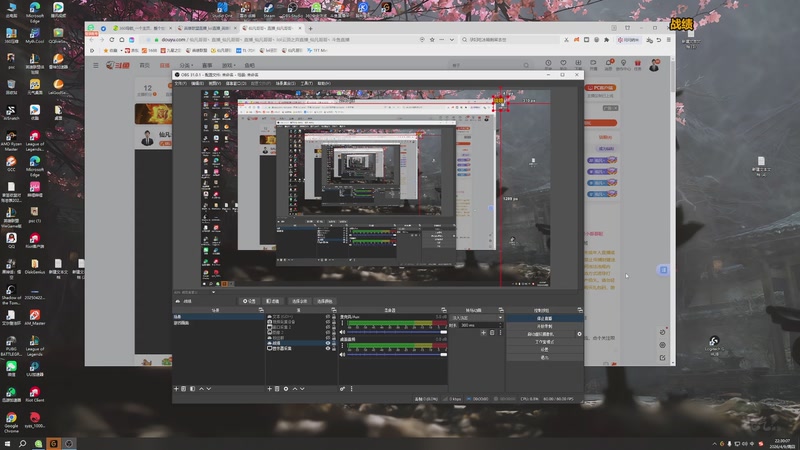Reload the browser page
This screenshot has width=800, height=450.
111,39
